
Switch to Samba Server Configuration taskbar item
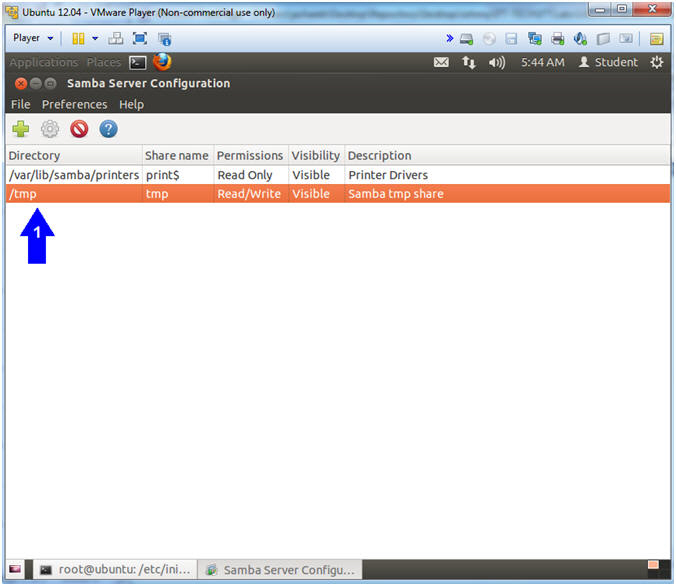[280, 570]
